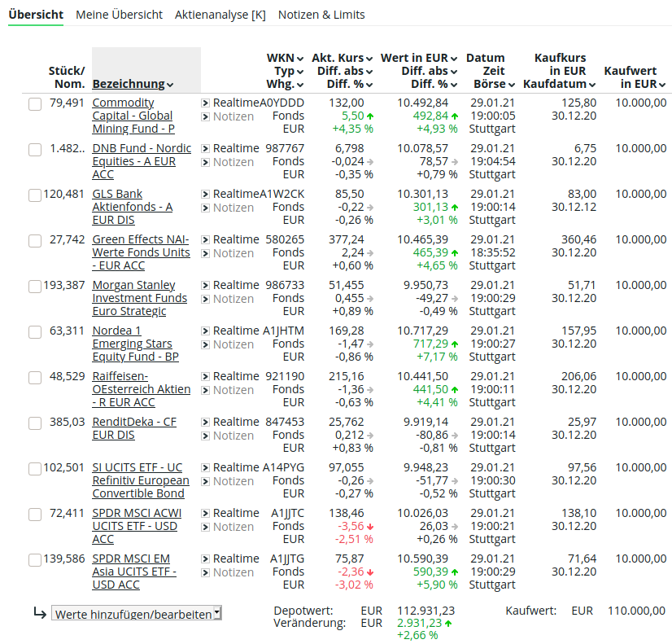Open the WKN column sort dropdown
Image resolution: width=672 pixels, height=644 pixels.
coord(300,59)
